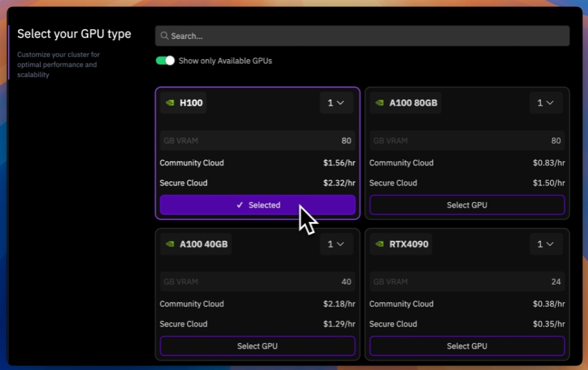Click the A100 80GB Community price $0.83/hr
This screenshot has width=588, height=370.
[x=548, y=163]
